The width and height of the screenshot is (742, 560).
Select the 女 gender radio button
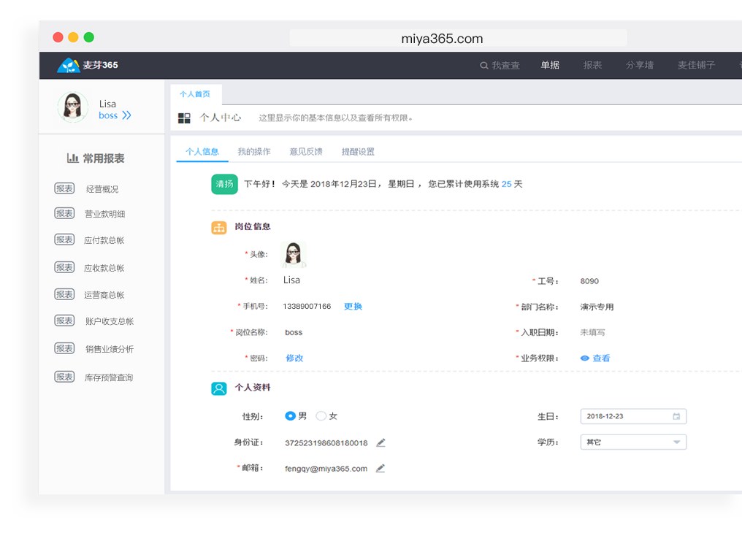(x=321, y=415)
